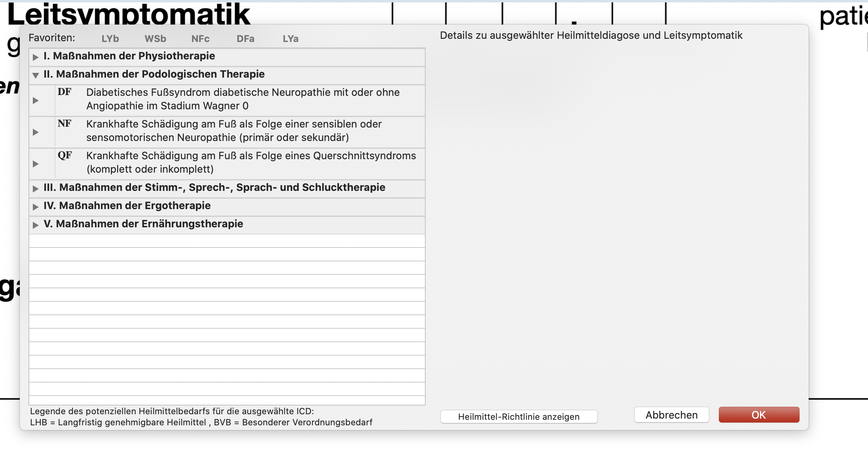Select 'IV. Maßnahmen der Ergotherapie' heading
The width and height of the screenshot is (868, 457).
tap(127, 206)
